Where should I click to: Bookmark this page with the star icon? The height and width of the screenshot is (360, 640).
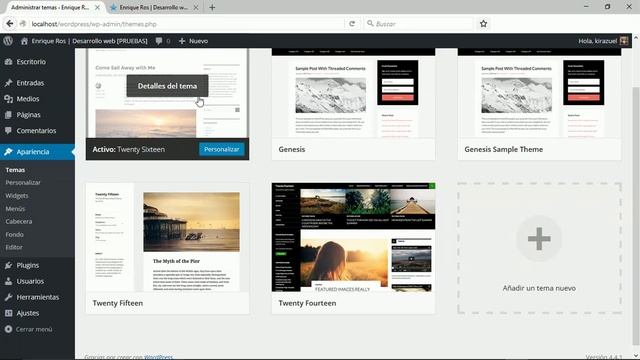pyautogui.click(x=483, y=24)
